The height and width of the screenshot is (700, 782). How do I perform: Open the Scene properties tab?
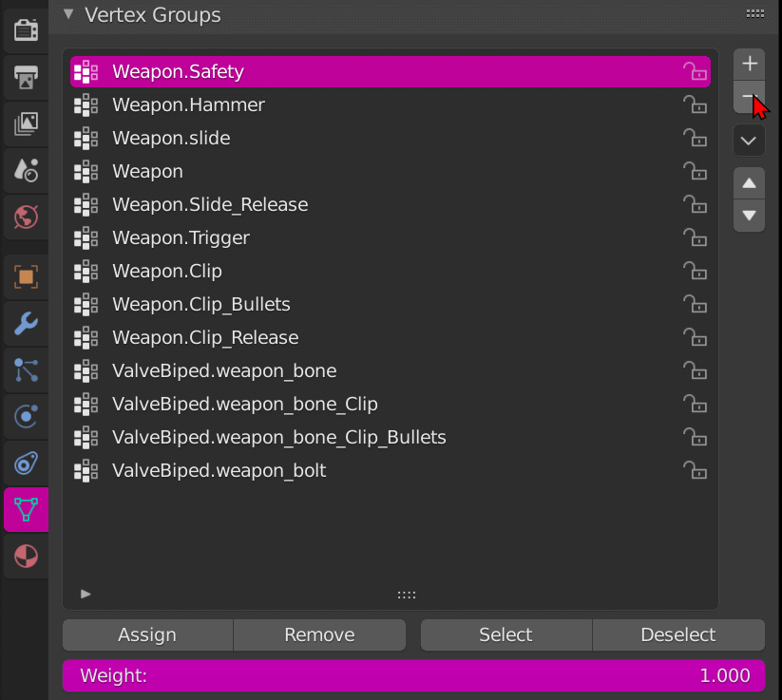pyautogui.click(x=26, y=170)
